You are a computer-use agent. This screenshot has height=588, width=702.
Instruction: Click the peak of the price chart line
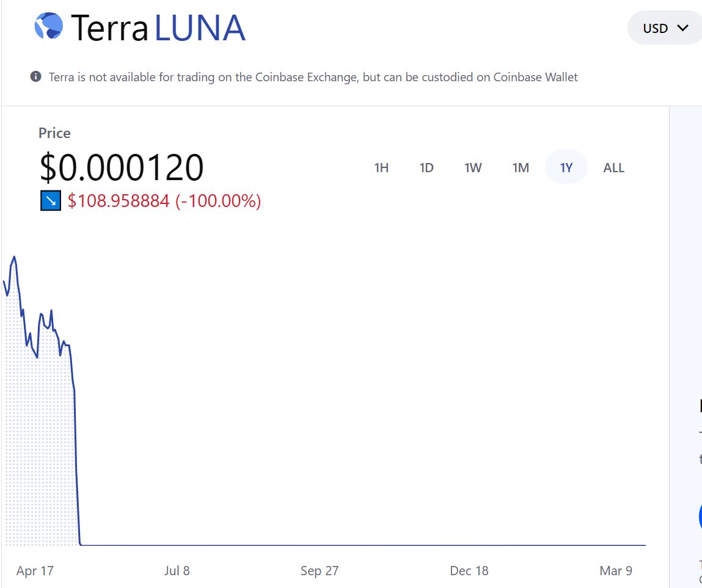tap(14, 257)
